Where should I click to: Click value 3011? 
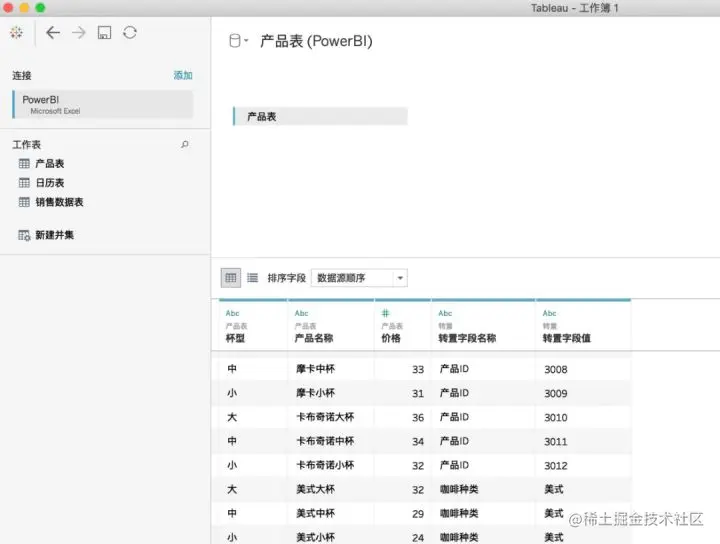[556, 442]
